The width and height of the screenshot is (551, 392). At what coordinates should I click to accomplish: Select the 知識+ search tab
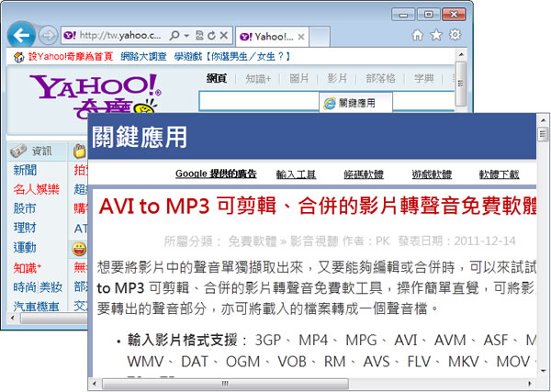tap(258, 79)
